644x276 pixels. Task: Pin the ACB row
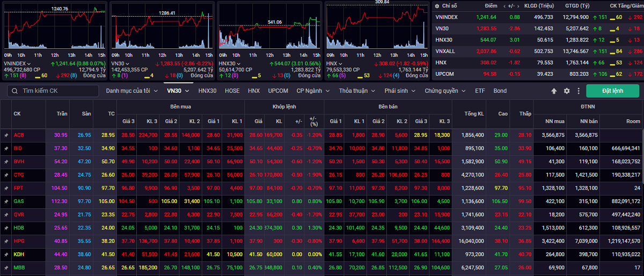(x=6, y=135)
